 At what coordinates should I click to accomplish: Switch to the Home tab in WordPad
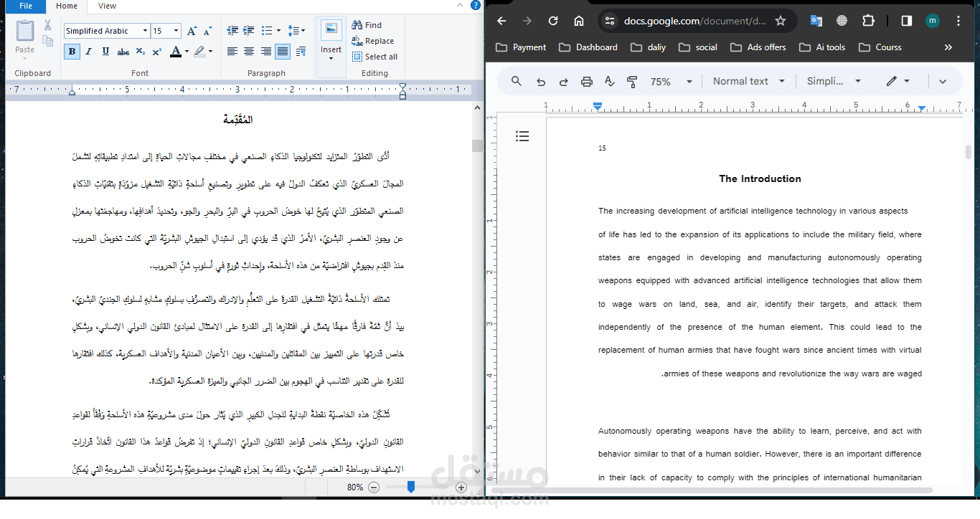point(67,6)
